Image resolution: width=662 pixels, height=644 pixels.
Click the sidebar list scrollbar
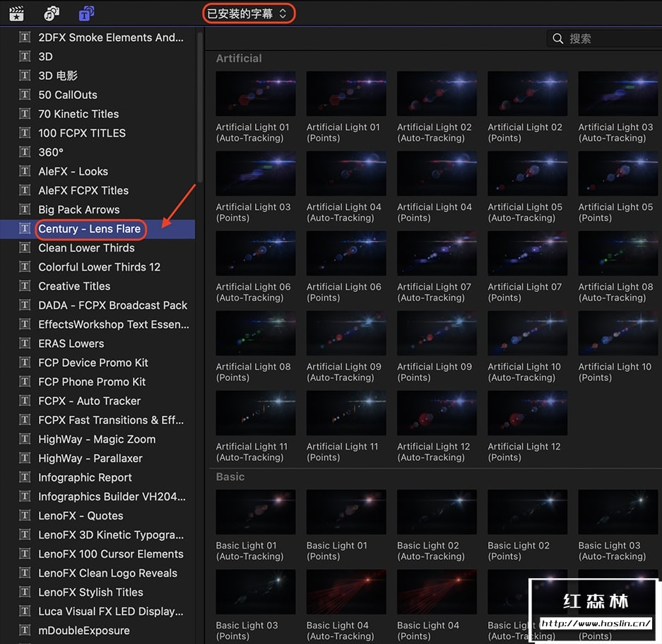click(200, 107)
